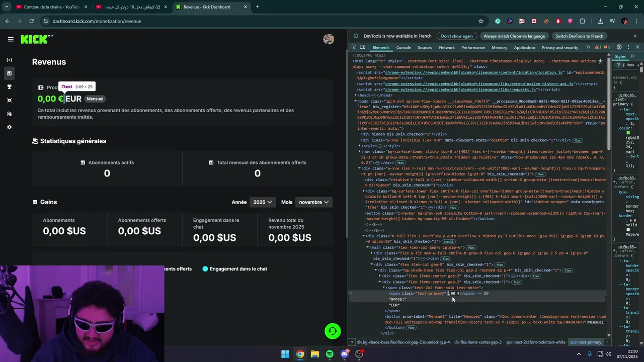
Task: Toggle DevTools device toolbar icon
Action: (363, 47)
